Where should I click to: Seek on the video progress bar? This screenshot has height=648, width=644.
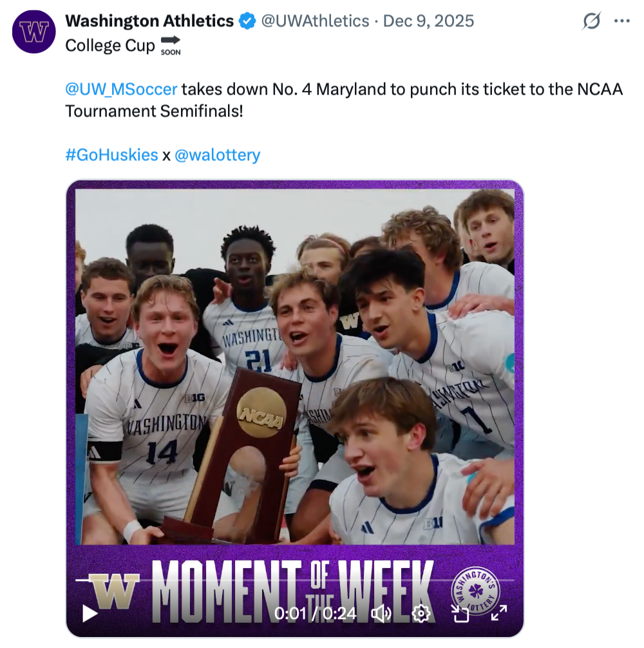[290, 581]
